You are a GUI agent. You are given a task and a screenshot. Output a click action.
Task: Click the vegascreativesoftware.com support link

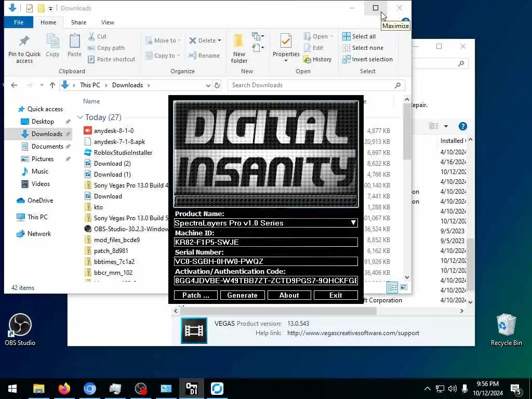click(353, 333)
